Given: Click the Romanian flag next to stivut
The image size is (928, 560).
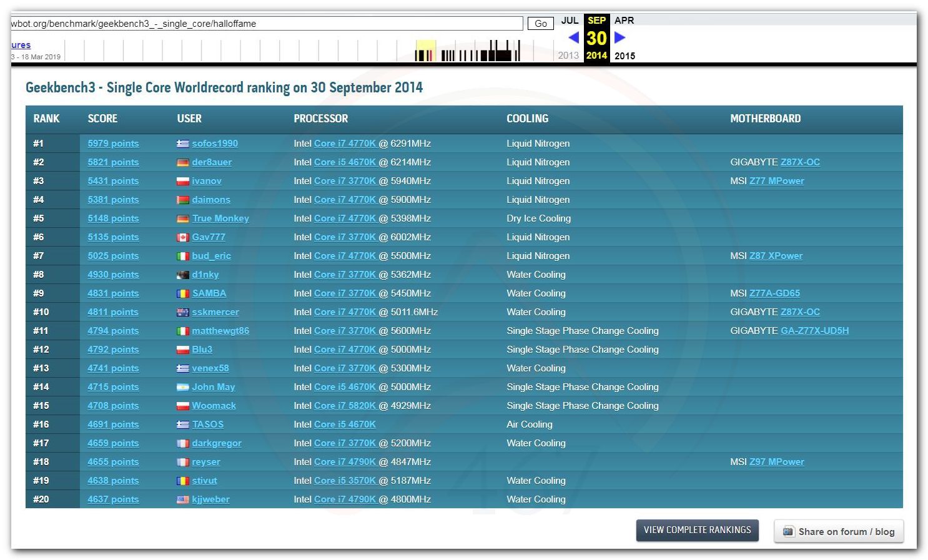Looking at the screenshot, I should tap(182, 481).
